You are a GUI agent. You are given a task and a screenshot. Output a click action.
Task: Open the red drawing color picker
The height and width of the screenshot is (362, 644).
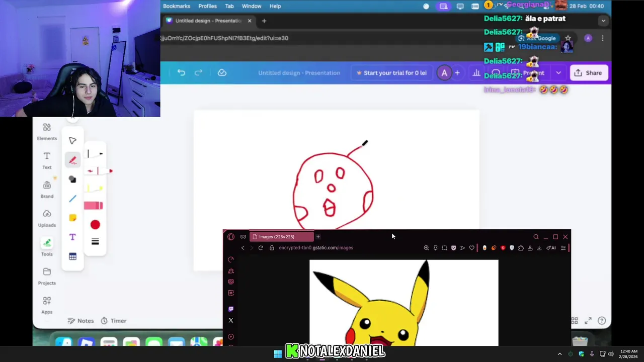(95, 225)
